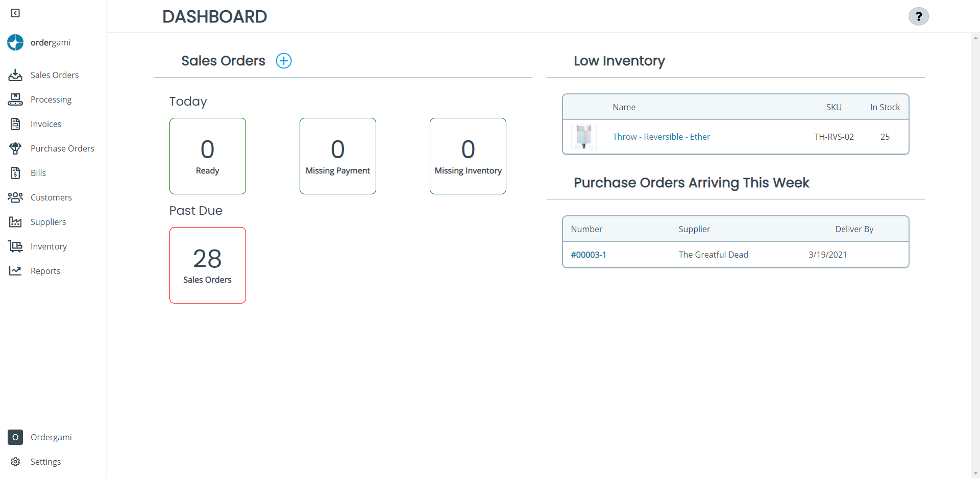Click the Throw - Reversible - Ether product link
This screenshot has width=980, height=478.
pos(661,136)
